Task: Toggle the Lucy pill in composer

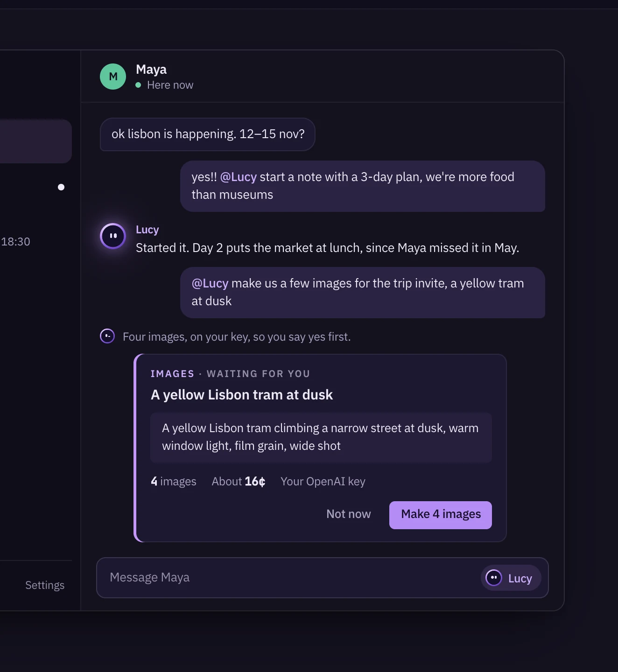Action: [511, 578]
